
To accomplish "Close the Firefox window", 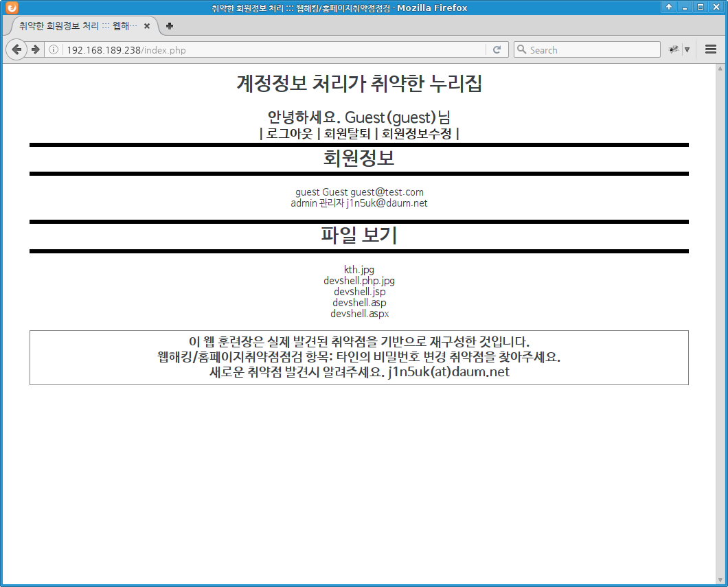I will 716,7.
